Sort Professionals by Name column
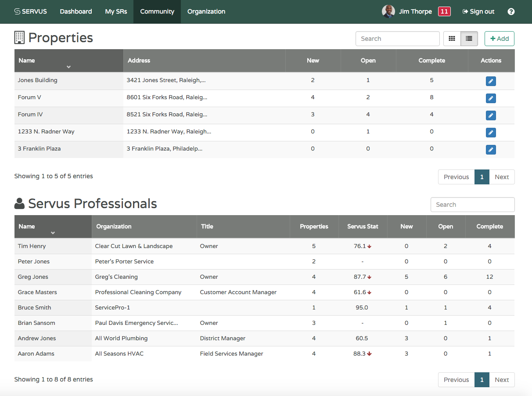 53,227
